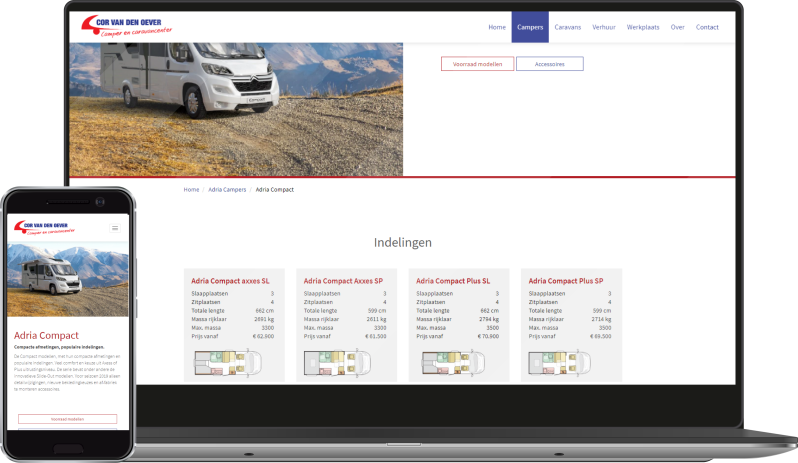Open the Home menu item
The image size is (798, 463).
coord(497,27)
